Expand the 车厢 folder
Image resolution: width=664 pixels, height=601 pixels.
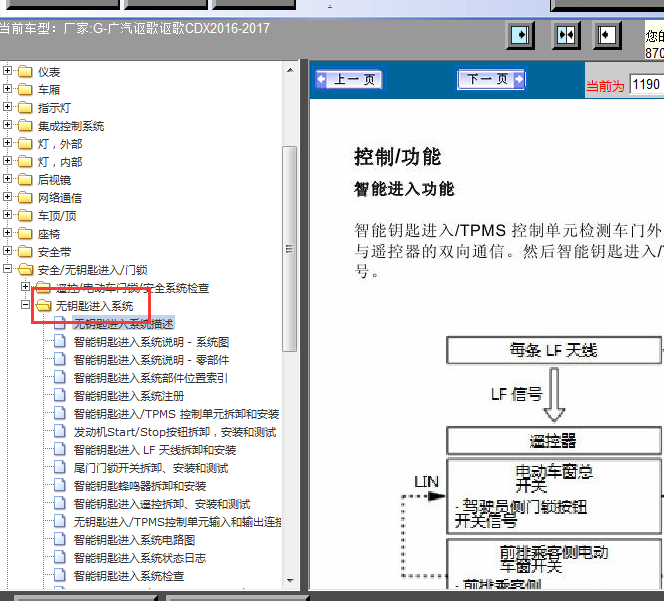point(7,88)
